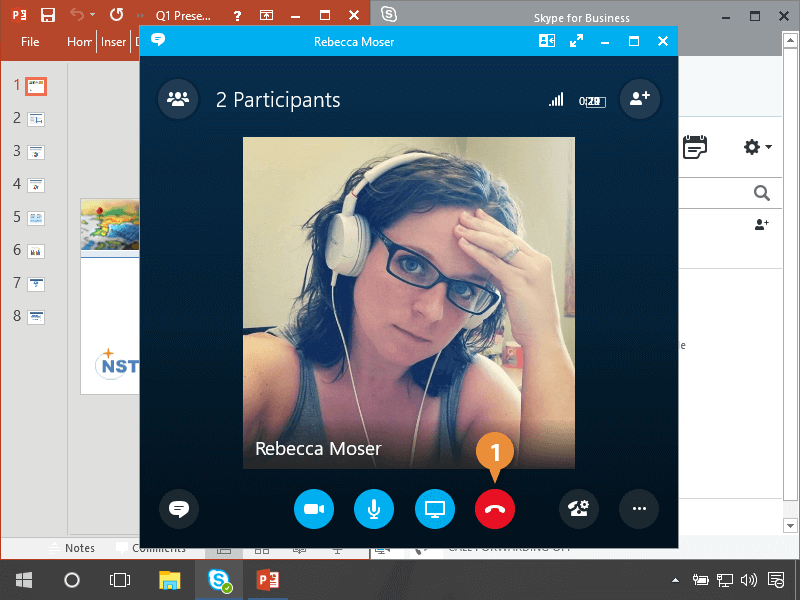Open the Skype meetings calendar icon
This screenshot has width=800, height=600.
click(694, 147)
